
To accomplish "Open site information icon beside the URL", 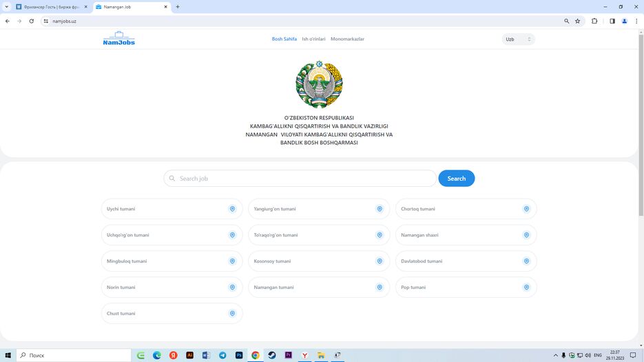I will (45, 21).
